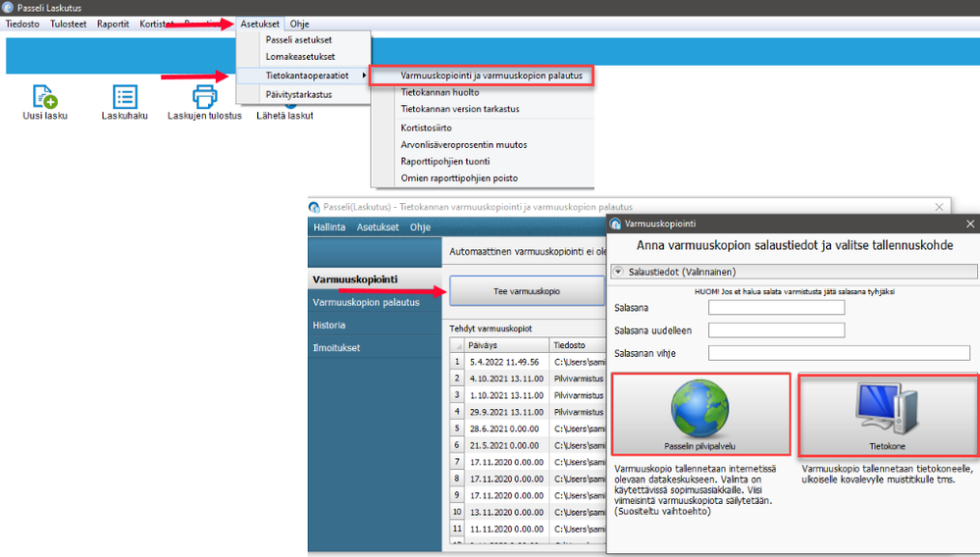Open the Asetukset menu
Viewport: 980px width, 557px height.
(x=260, y=24)
